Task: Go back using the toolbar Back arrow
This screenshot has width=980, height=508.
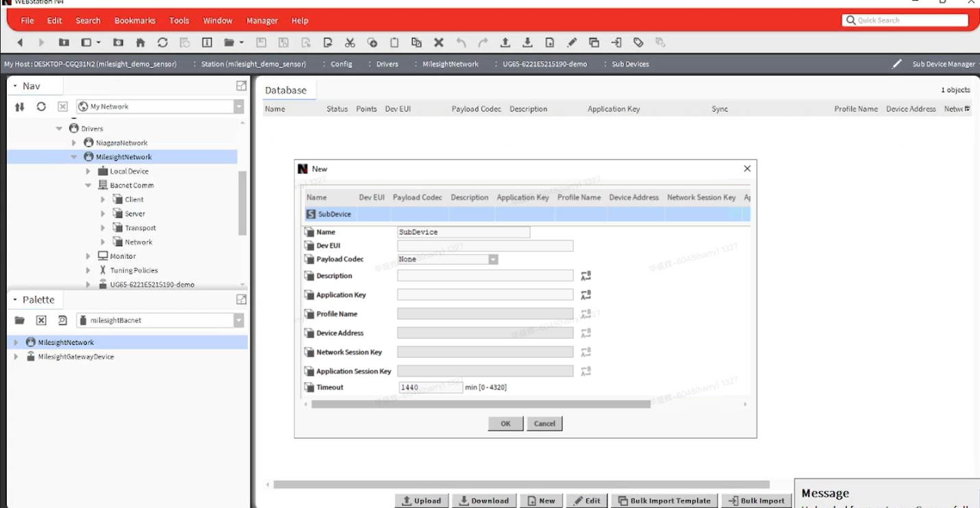Action: coord(20,42)
